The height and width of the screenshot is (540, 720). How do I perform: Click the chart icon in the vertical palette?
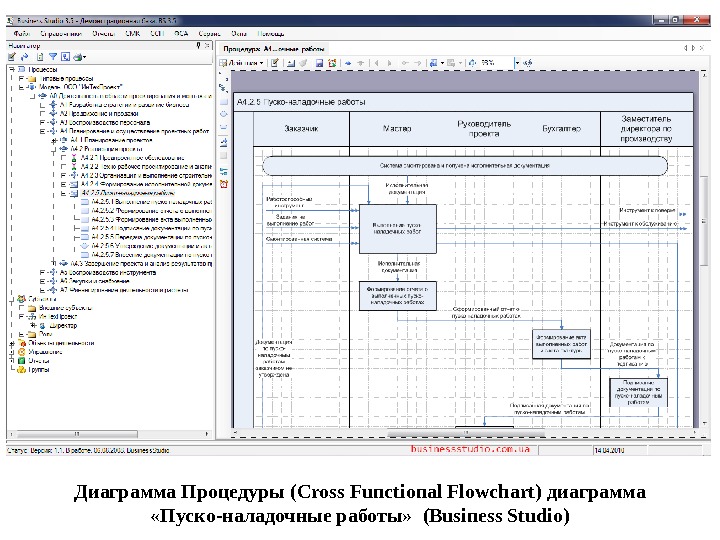224,142
